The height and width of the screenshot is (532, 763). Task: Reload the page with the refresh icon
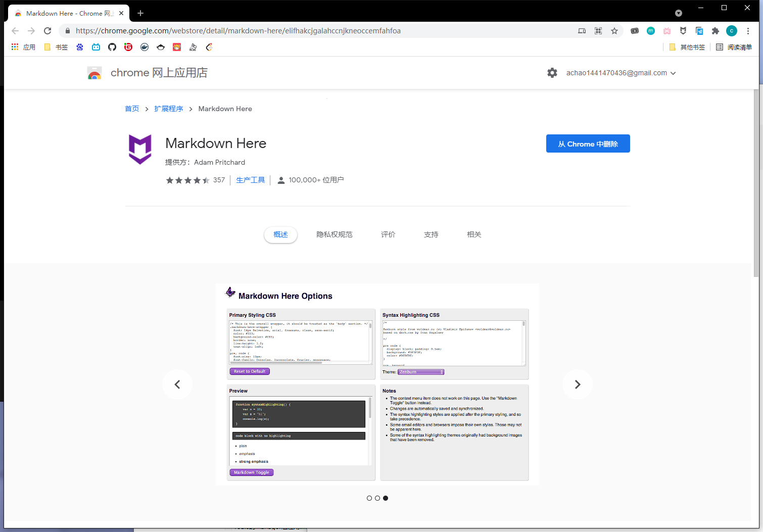(47, 31)
